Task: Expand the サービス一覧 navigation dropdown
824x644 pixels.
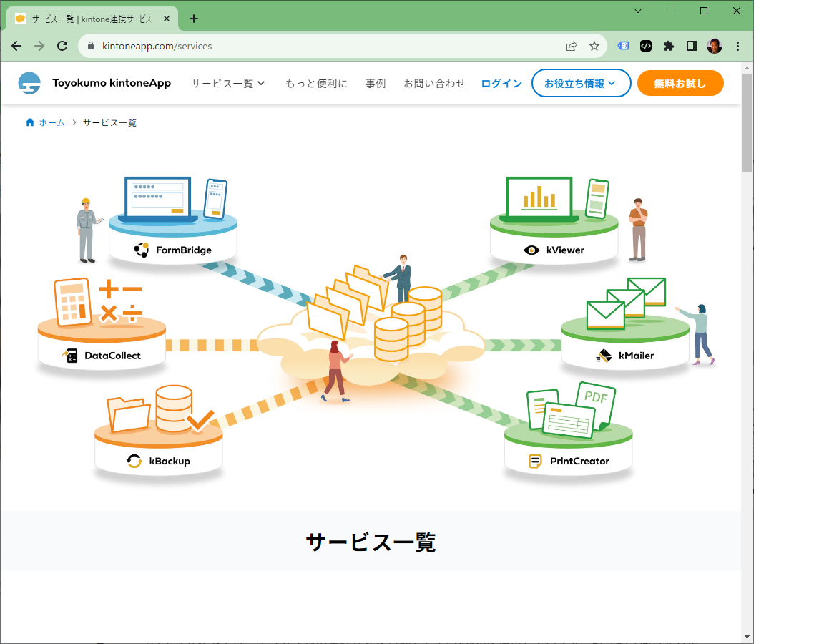Action: [228, 83]
